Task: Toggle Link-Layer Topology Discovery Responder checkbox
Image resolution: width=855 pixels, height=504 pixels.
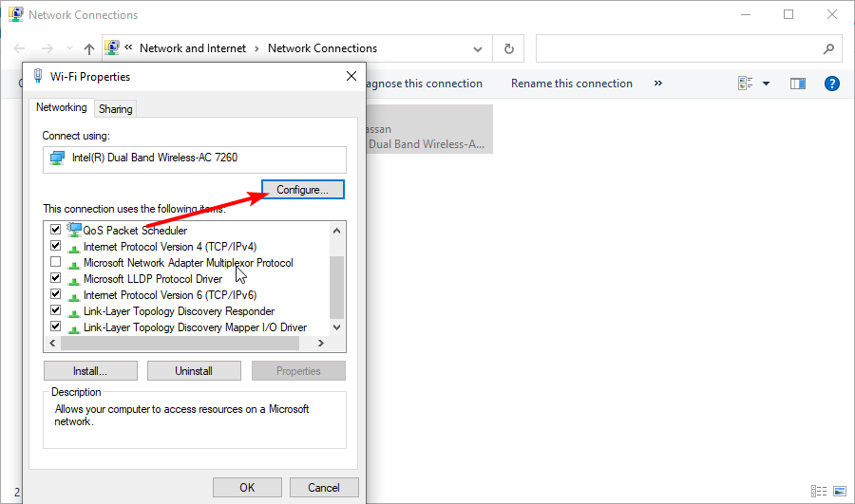Action: click(56, 310)
